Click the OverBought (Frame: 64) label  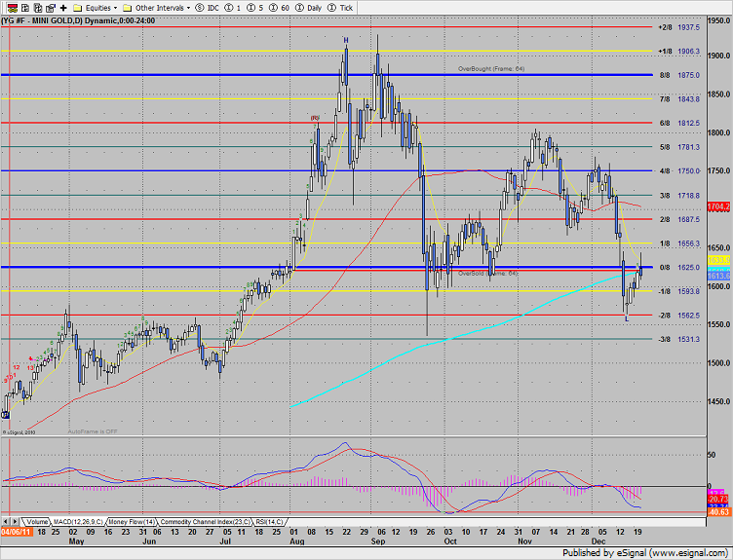coord(491,69)
